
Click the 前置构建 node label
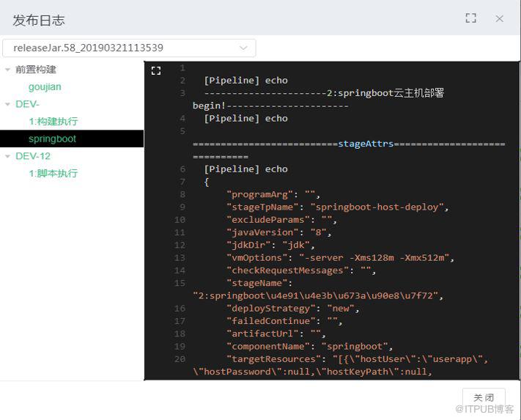[x=36, y=70]
